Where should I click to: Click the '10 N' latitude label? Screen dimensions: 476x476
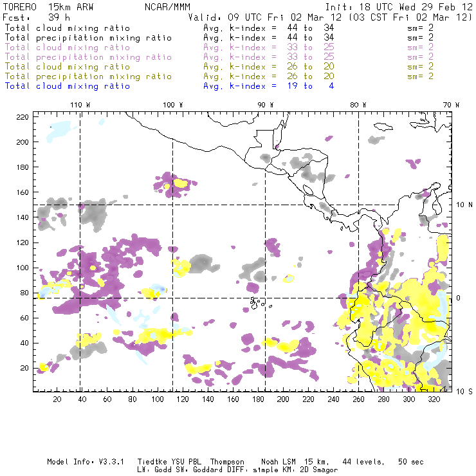(464, 205)
